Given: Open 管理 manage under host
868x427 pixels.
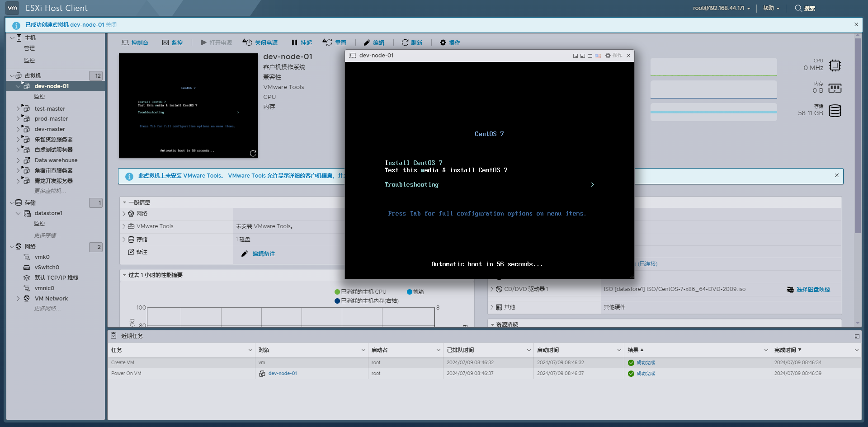Looking at the screenshot, I should [x=29, y=48].
